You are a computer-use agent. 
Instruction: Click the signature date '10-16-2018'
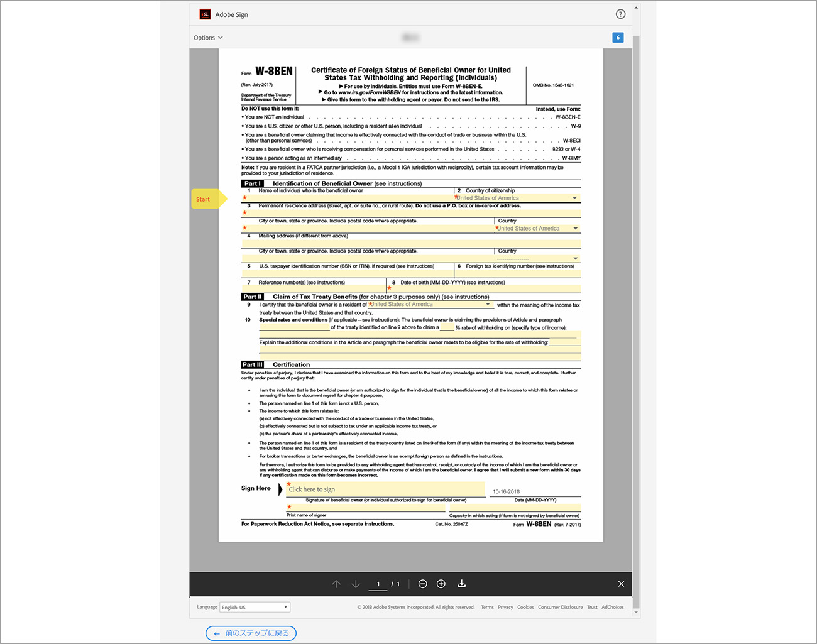(x=507, y=492)
